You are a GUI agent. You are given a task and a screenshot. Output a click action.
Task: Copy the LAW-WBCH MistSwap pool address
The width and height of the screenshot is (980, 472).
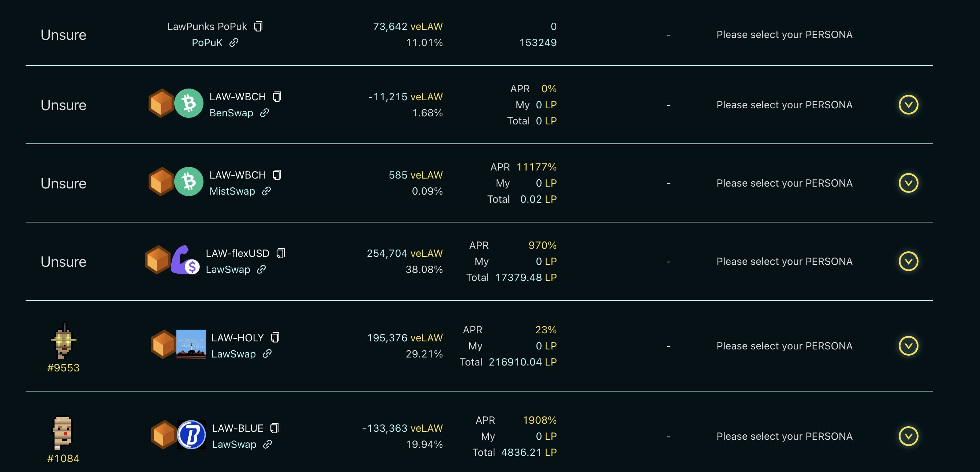pyautogui.click(x=277, y=175)
